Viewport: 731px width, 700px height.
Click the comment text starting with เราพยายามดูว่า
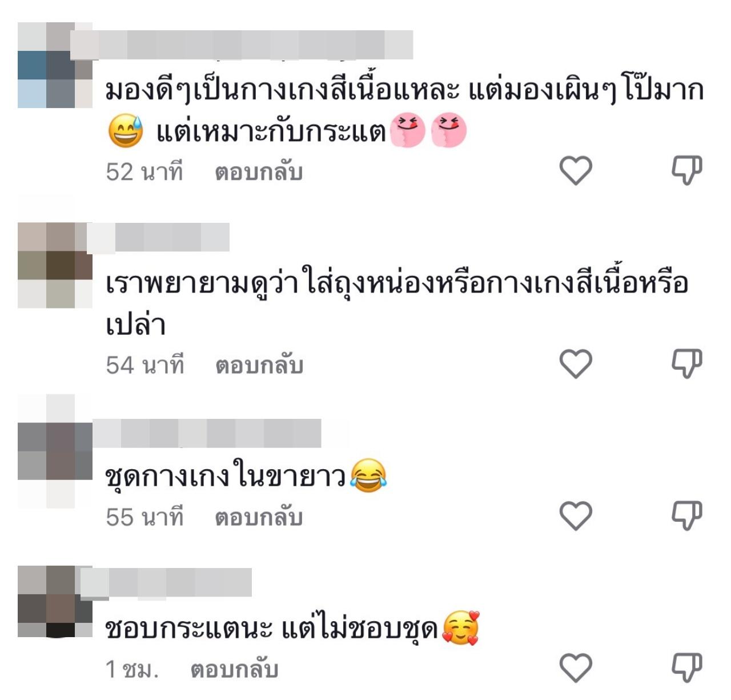(397, 304)
